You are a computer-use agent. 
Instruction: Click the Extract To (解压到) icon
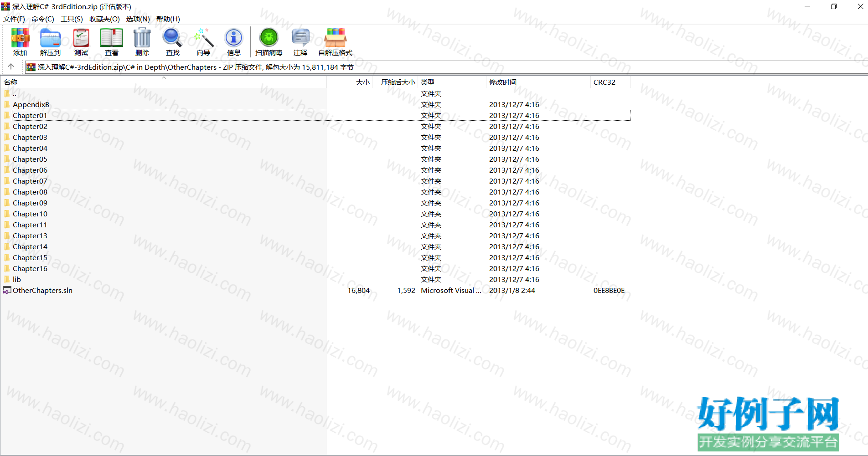50,38
